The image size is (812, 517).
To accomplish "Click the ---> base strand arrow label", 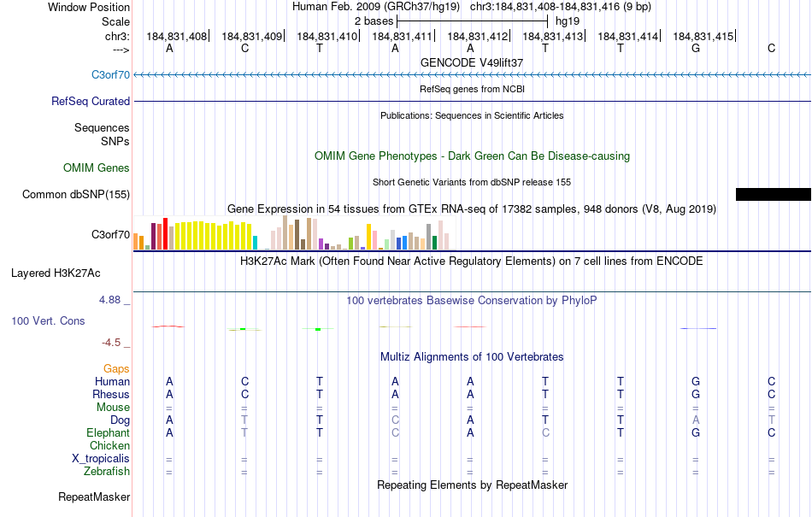I will 121,50.
